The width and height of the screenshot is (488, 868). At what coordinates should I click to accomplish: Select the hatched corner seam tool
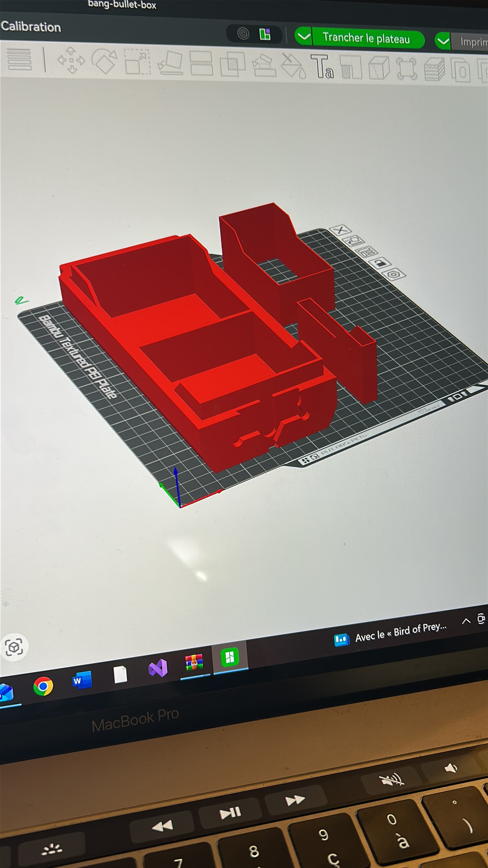[x=351, y=68]
